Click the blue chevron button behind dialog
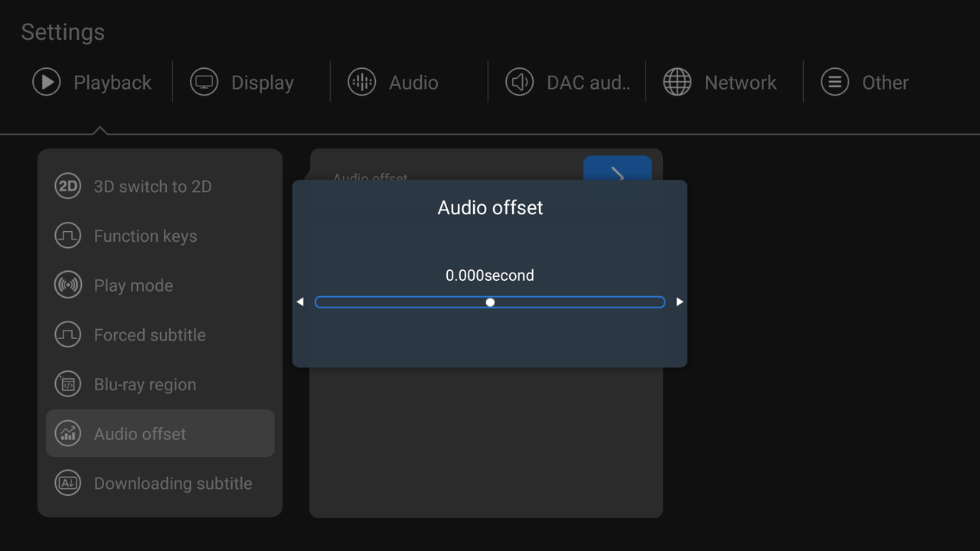Screen dimensions: 980x551 (x=617, y=168)
